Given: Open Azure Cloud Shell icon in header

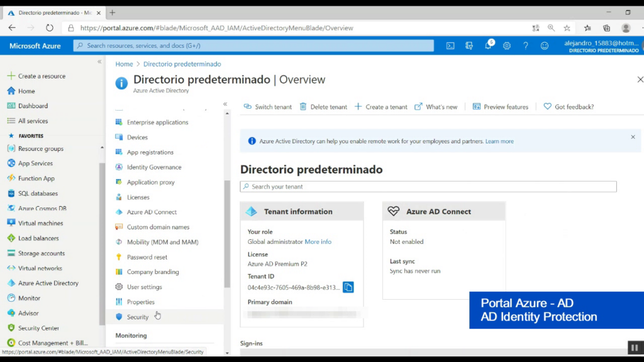Looking at the screenshot, I should tap(450, 46).
